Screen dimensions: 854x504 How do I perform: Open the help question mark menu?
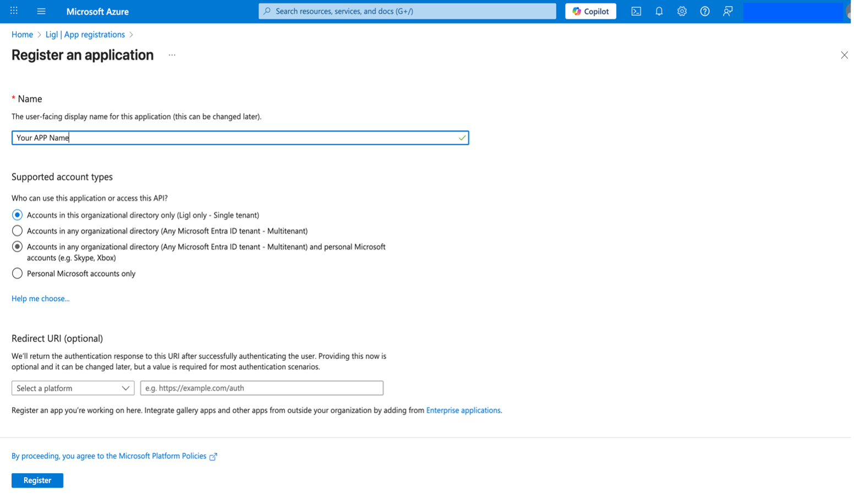(x=704, y=11)
